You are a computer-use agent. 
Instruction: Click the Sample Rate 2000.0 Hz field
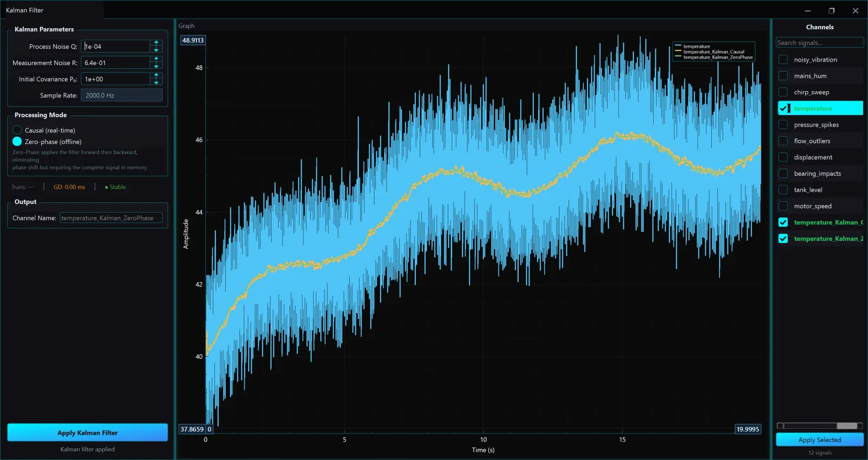(x=122, y=95)
